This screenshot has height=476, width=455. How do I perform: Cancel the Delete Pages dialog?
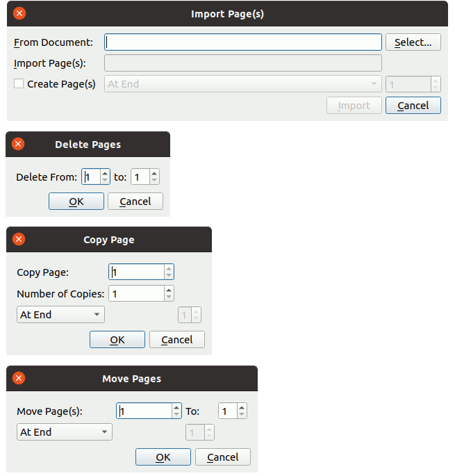(x=135, y=202)
